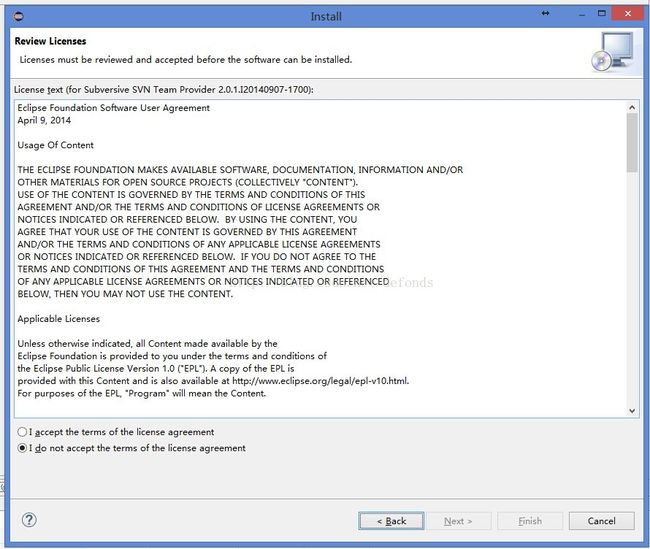
Task: Click the Back button
Action: [x=391, y=521]
